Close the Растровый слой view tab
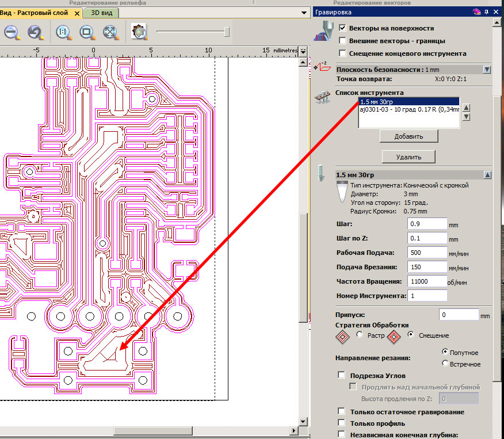The height and width of the screenshot is (439, 504). coord(77,13)
